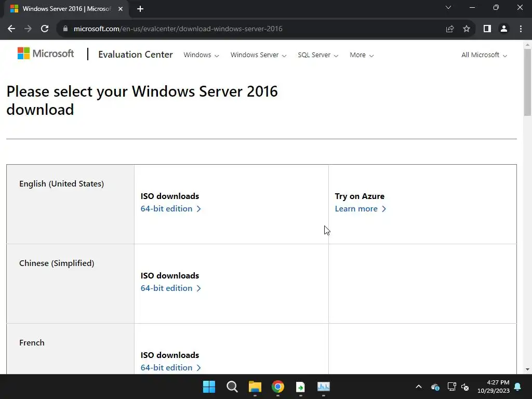The height and width of the screenshot is (399, 532).
Task: Open taskbar app with green arrow icon
Action: pyautogui.click(x=301, y=387)
